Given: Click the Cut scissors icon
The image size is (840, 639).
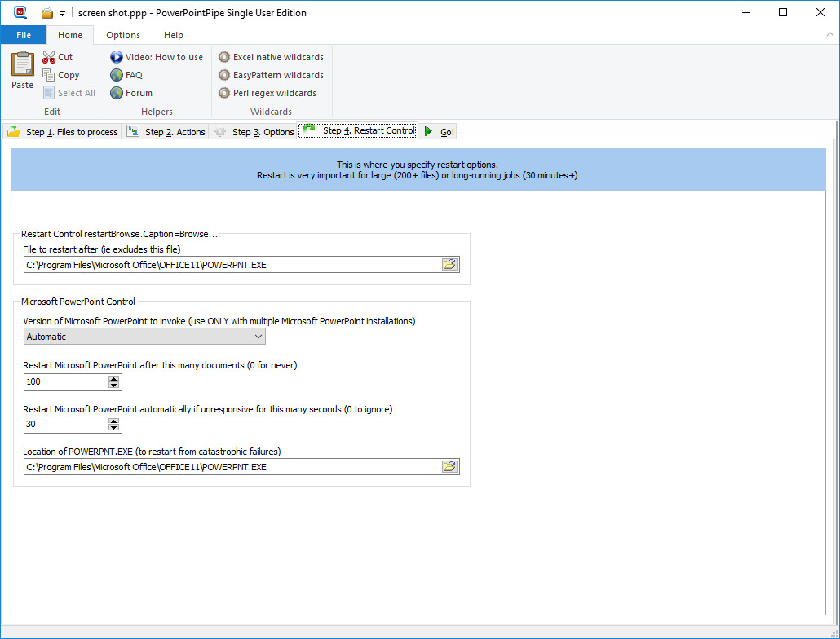Looking at the screenshot, I should [49, 57].
